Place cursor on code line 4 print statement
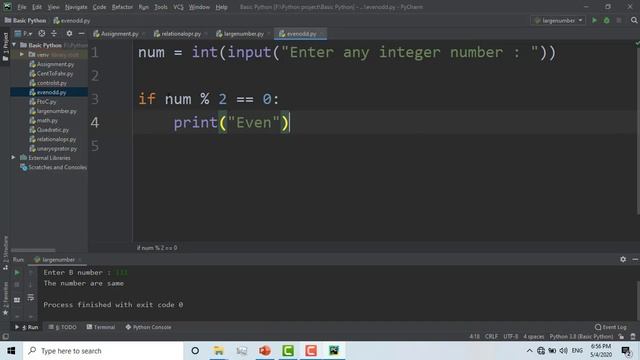 click(231, 122)
